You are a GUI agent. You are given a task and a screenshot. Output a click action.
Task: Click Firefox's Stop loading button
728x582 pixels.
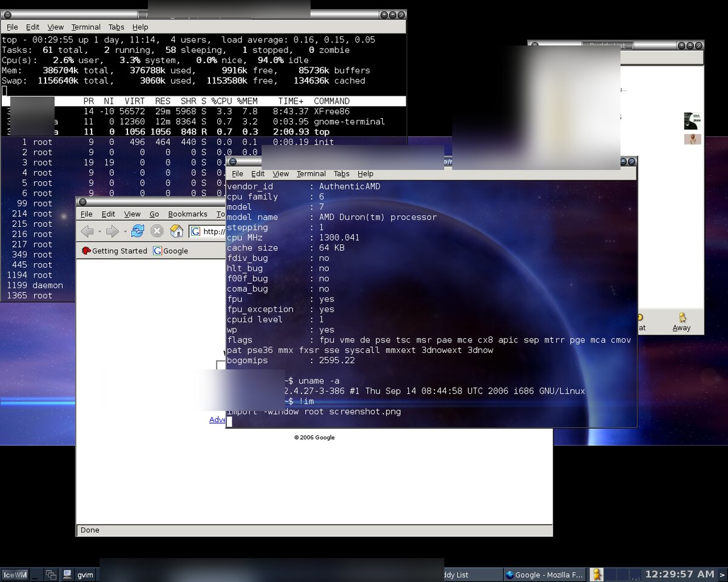pyautogui.click(x=157, y=231)
